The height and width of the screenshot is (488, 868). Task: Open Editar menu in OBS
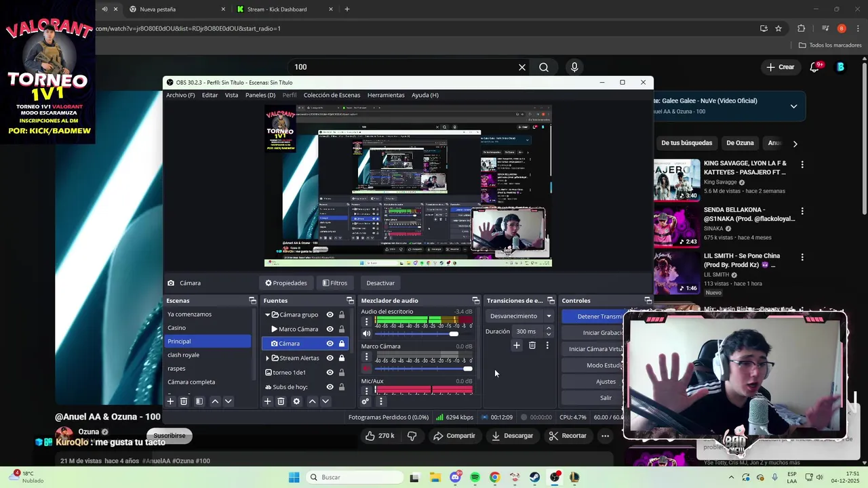210,95
